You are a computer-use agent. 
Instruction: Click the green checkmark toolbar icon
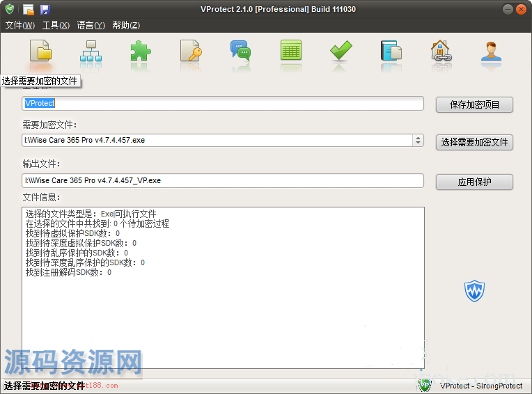pos(341,50)
